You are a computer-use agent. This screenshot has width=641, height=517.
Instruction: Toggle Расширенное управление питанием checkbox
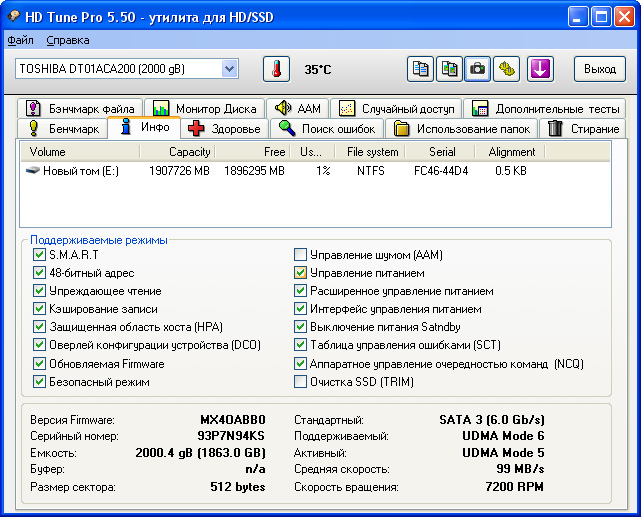pos(300,291)
